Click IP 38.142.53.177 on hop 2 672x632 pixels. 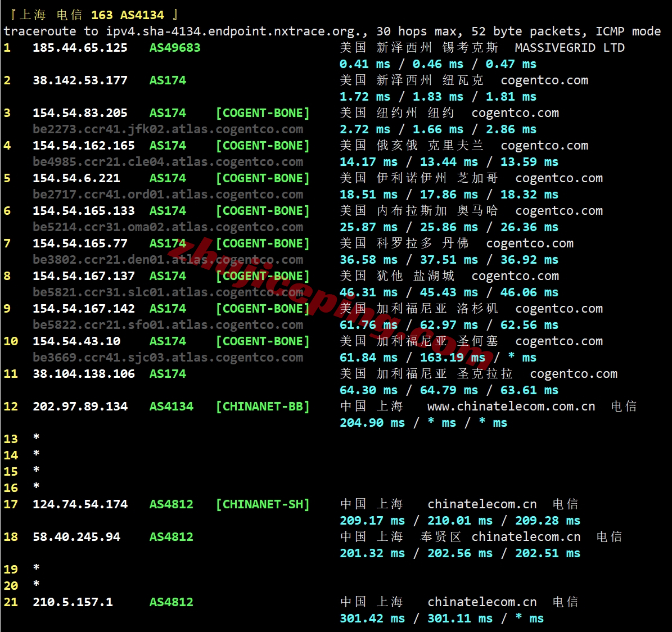point(80,80)
